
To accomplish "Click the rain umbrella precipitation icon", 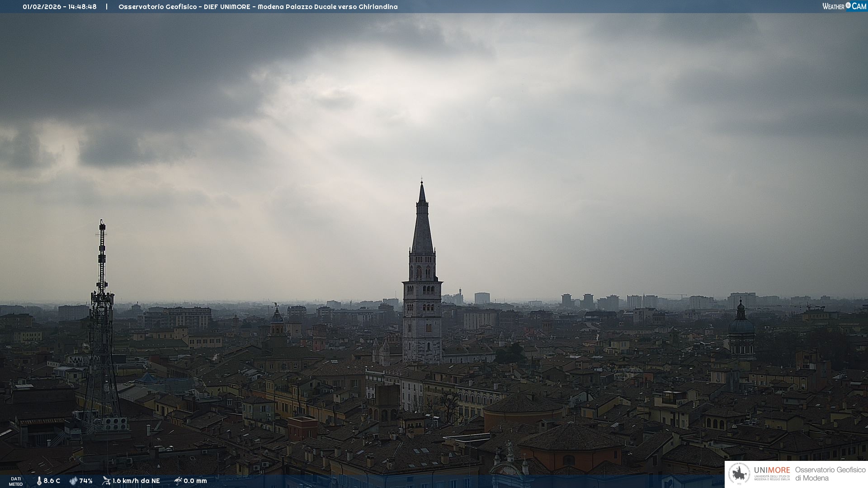I will pos(178,481).
